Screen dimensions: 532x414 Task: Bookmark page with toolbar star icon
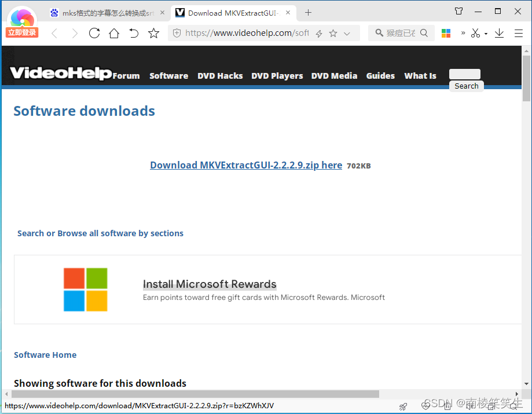click(x=153, y=33)
